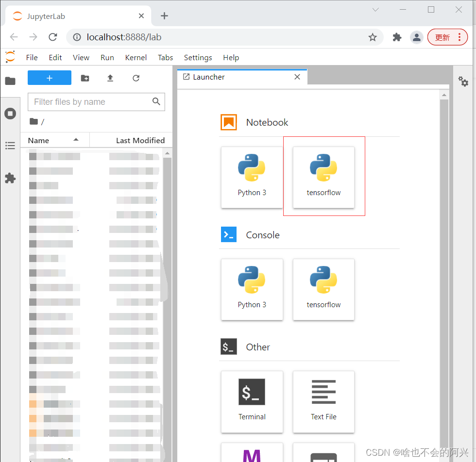The width and height of the screenshot is (476, 462).
Task: Launch a tensorflow notebook
Action: (323, 176)
